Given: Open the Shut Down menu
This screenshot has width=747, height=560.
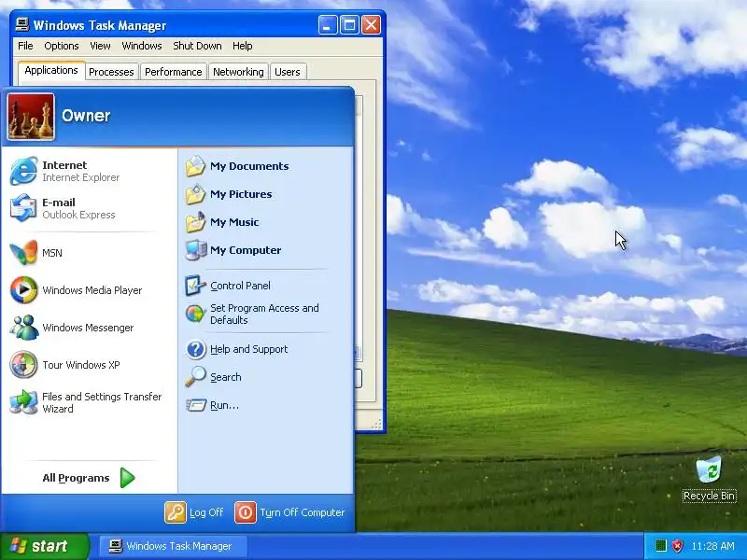Looking at the screenshot, I should (197, 46).
